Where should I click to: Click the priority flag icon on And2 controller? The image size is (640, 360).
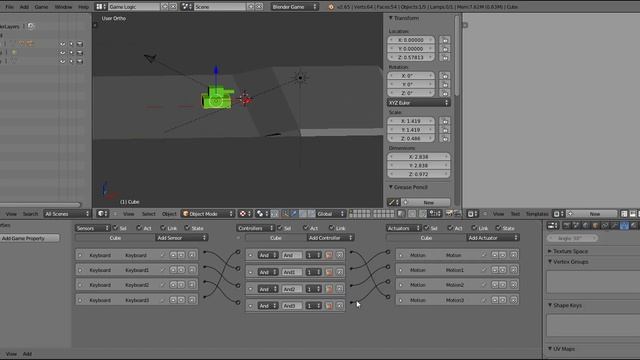tap(329, 289)
